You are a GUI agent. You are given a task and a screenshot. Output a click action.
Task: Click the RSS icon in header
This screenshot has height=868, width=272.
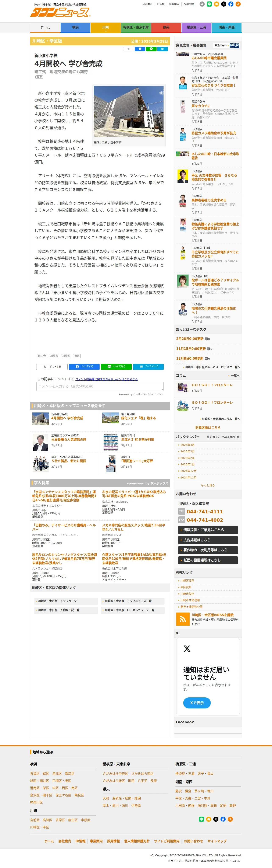point(238,4)
